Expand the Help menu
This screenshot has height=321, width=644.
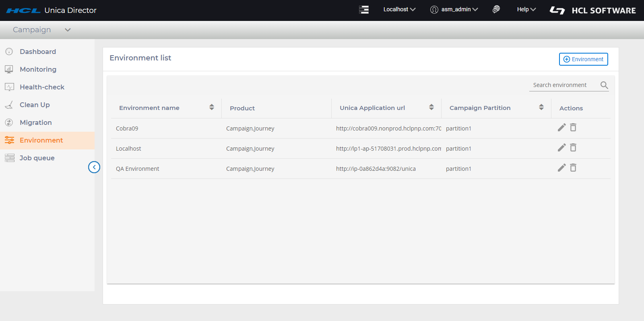(526, 9)
